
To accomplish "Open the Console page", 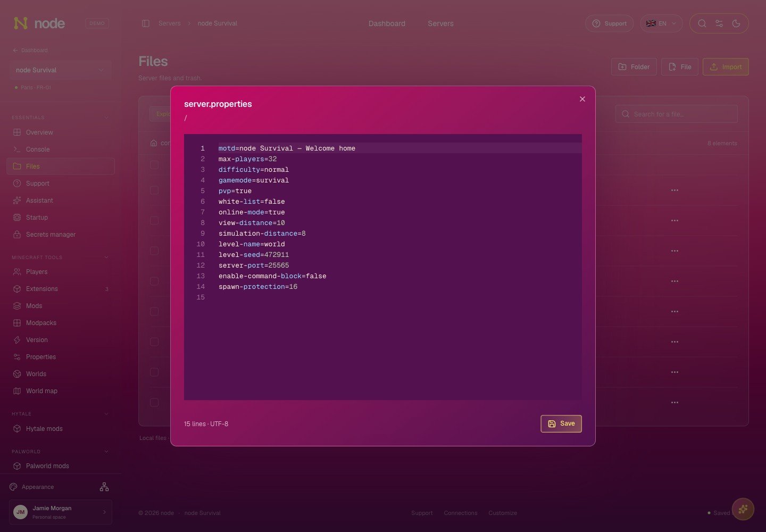I will (61, 149).
